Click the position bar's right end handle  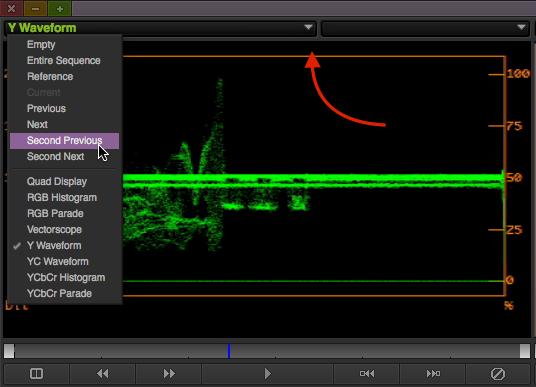525,351
